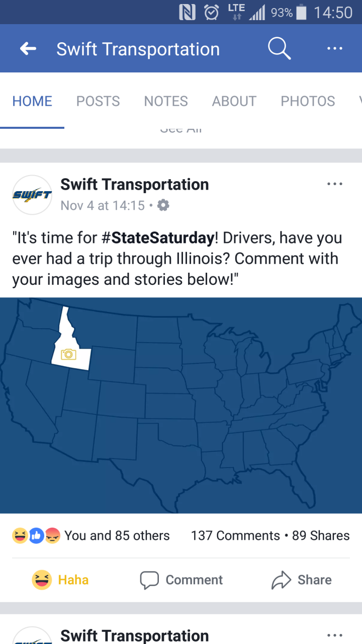The height and width of the screenshot is (644, 362).
Task: Open the ABOUT tab
Action: pos(234,101)
